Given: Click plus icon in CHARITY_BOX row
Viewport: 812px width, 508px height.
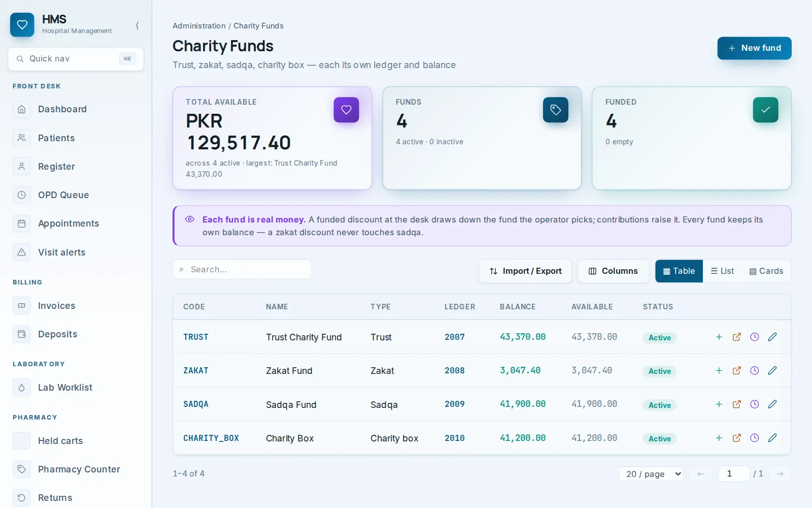Looking at the screenshot, I should tap(719, 438).
